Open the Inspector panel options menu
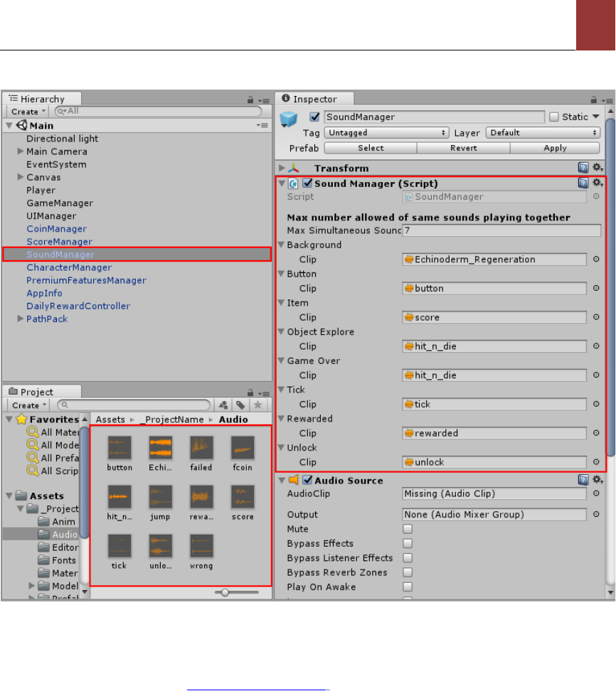 pos(607,100)
